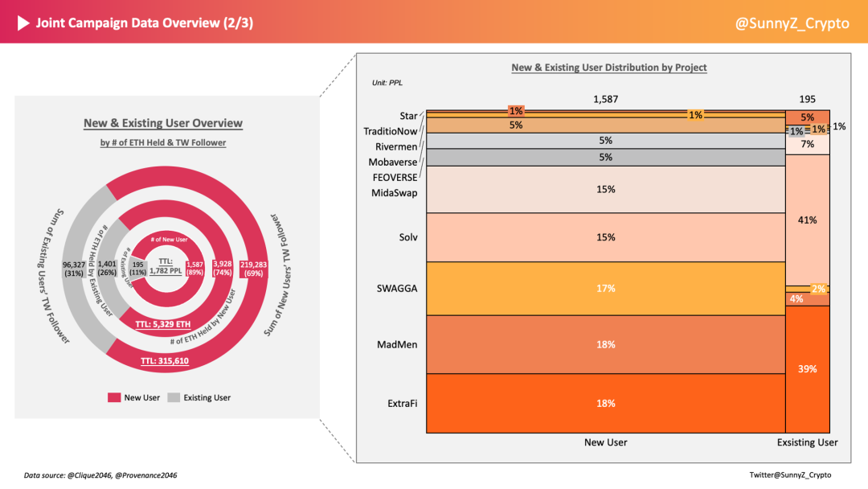Select ExtraFi's 18% New User bar segment
This screenshot has width=868, height=489.
click(x=606, y=403)
